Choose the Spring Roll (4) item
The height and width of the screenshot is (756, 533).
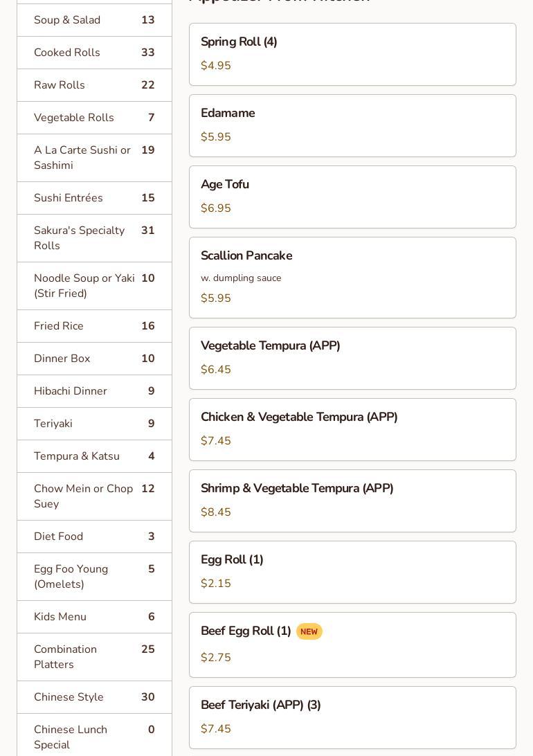(352, 54)
